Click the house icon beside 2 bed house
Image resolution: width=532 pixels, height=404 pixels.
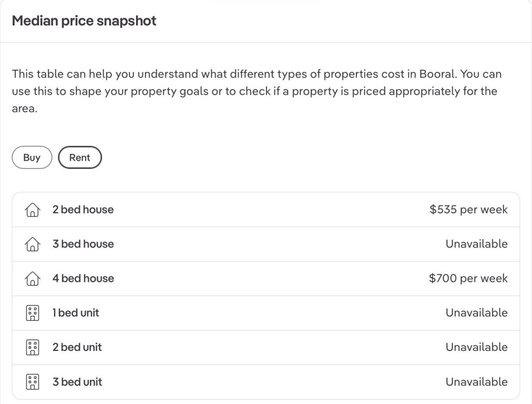coord(32,210)
